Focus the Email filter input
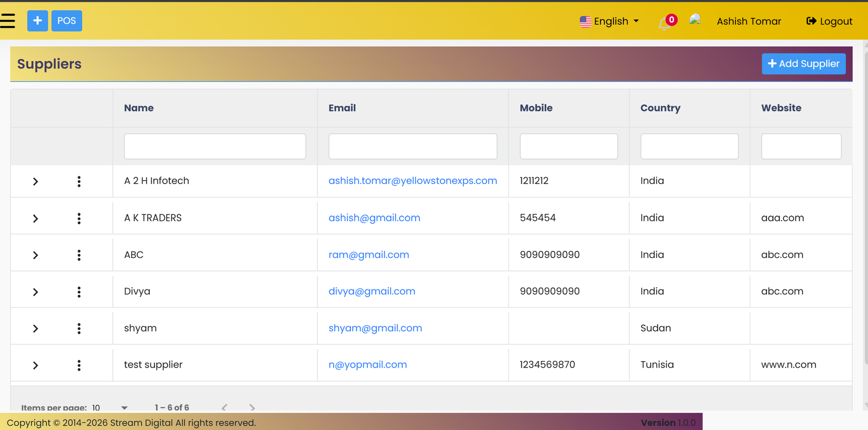868x430 pixels. click(x=413, y=147)
